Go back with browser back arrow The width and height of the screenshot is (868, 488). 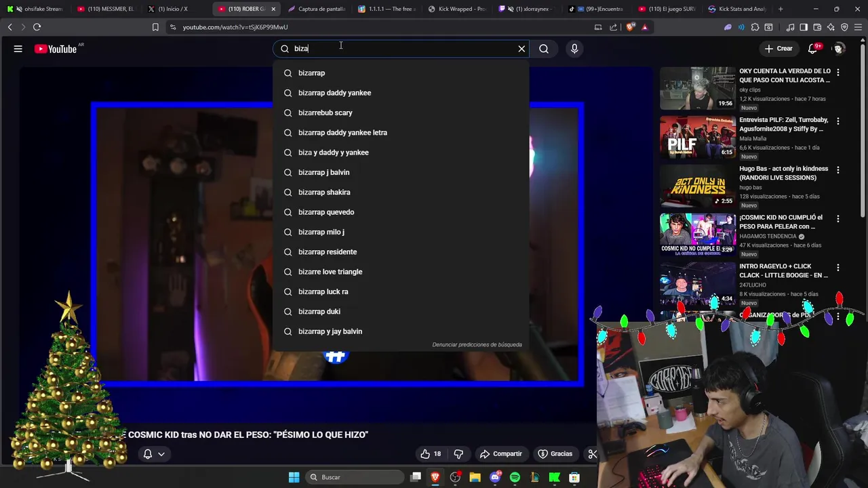click(9, 27)
